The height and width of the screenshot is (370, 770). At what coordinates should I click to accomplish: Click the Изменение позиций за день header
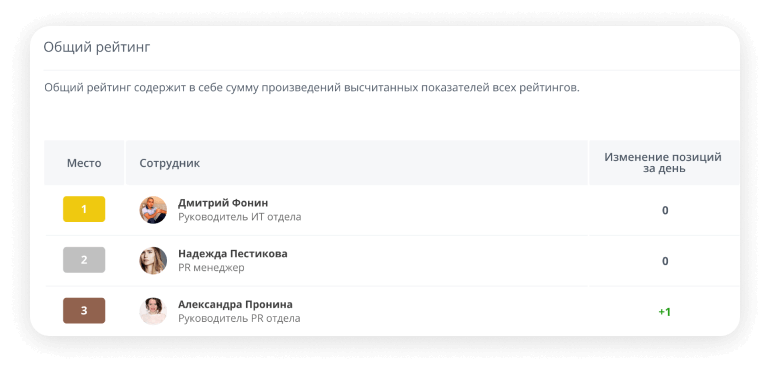pyautogui.click(x=664, y=163)
